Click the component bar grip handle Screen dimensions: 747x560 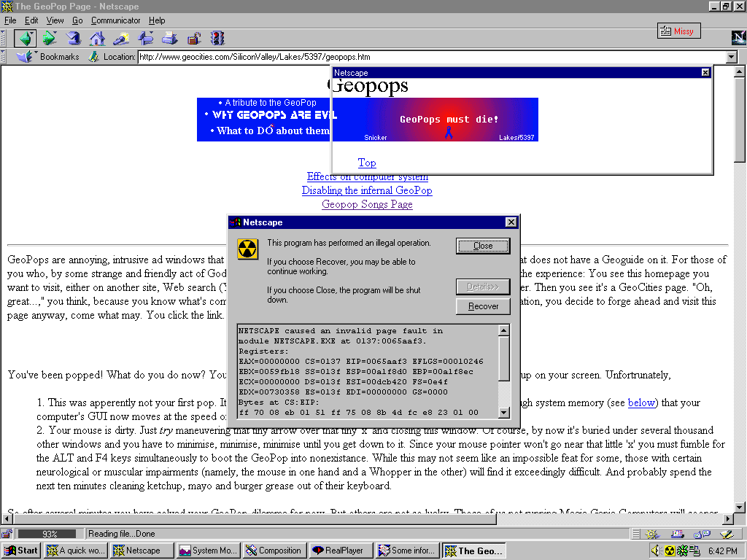[636, 534]
